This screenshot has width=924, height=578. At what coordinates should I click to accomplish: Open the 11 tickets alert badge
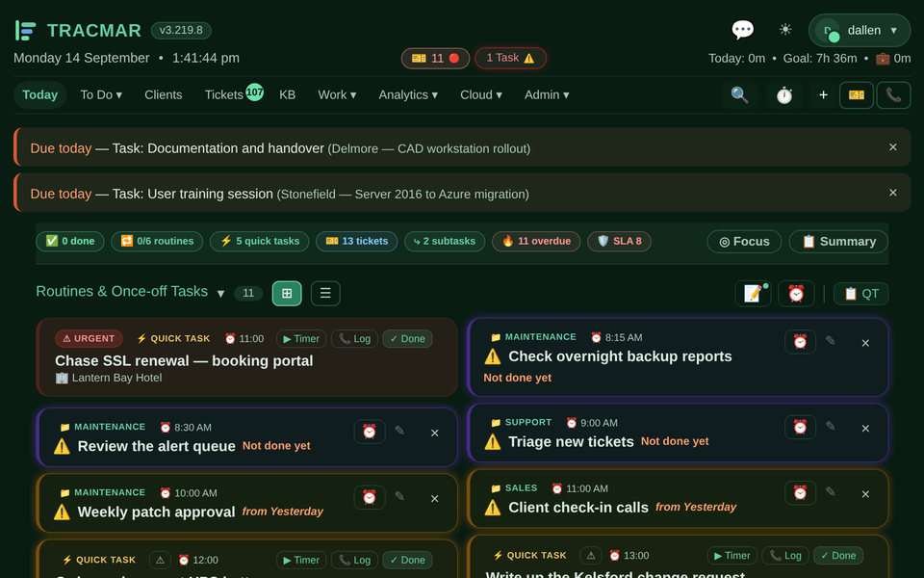pyautogui.click(x=435, y=58)
